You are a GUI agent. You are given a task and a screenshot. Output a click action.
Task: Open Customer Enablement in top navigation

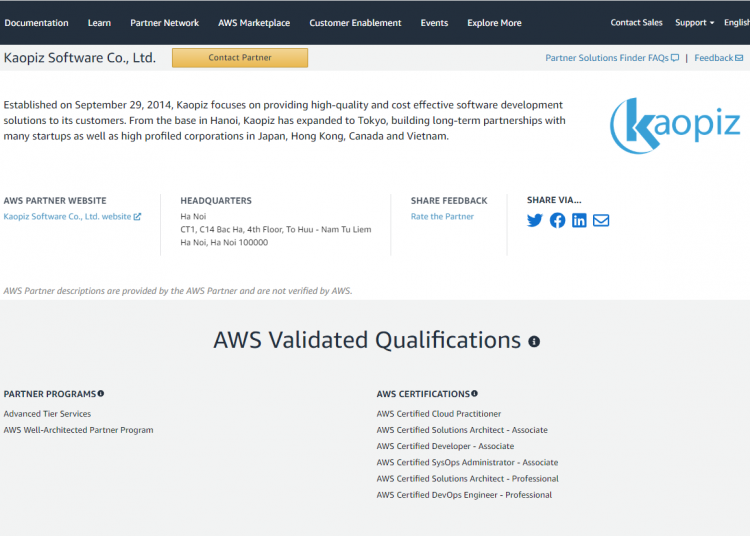pyautogui.click(x=355, y=23)
